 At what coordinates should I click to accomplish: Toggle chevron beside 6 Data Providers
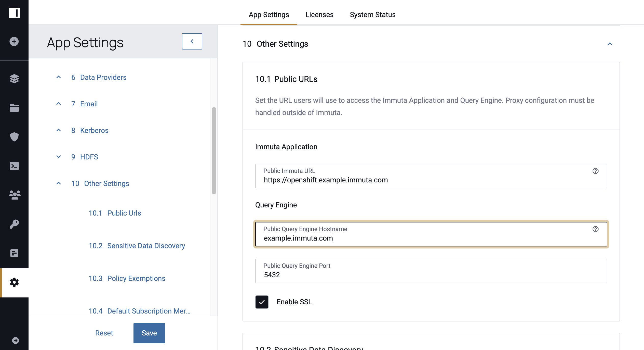click(59, 77)
